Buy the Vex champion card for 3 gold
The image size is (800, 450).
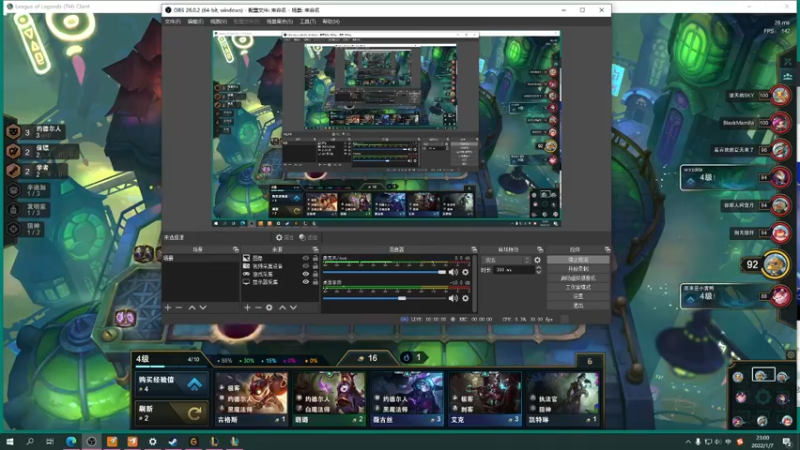tap(407, 399)
